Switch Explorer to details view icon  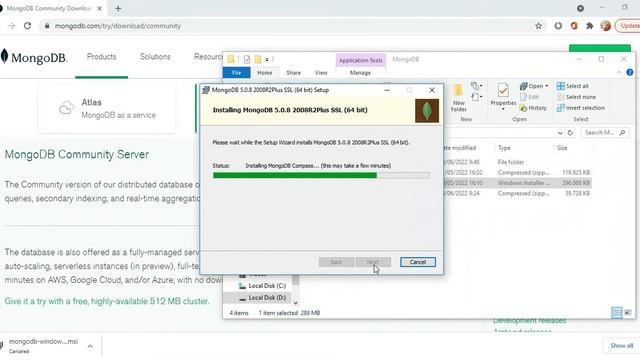(617, 313)
